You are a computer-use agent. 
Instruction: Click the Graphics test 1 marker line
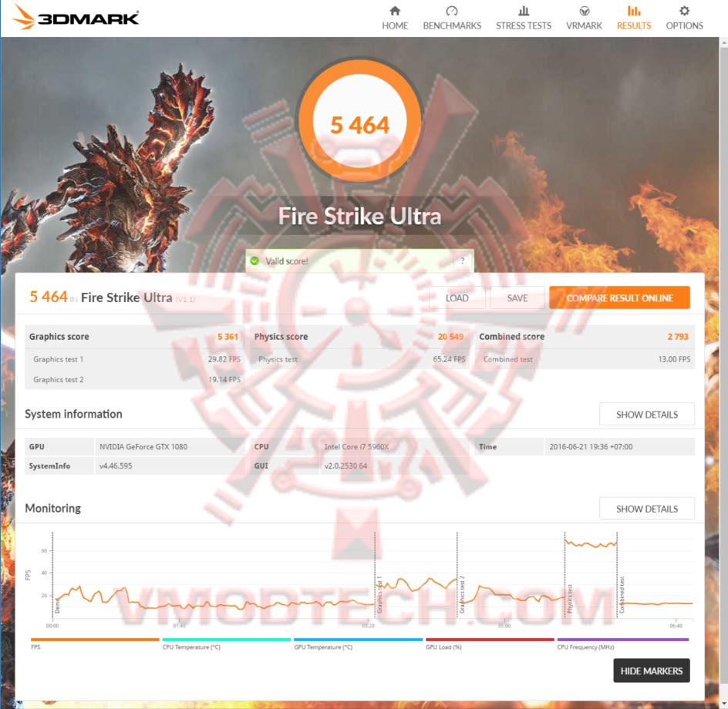(x=375, y=575)
